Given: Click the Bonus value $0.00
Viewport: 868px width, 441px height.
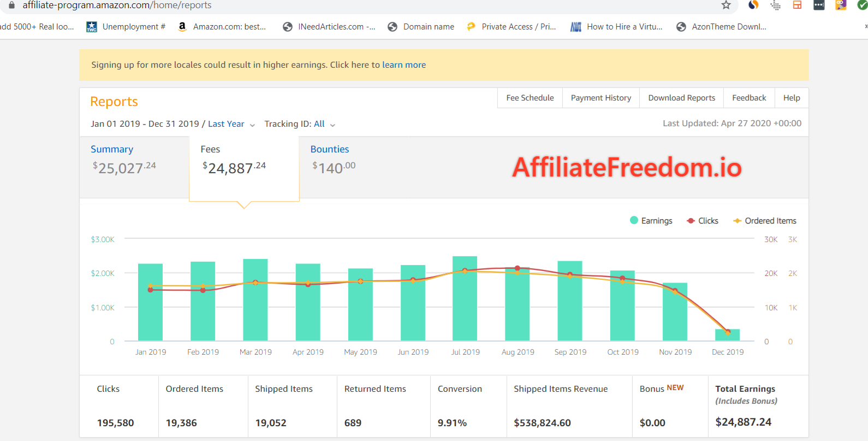Looking at the screenshot, I should (x=652, y=423).
